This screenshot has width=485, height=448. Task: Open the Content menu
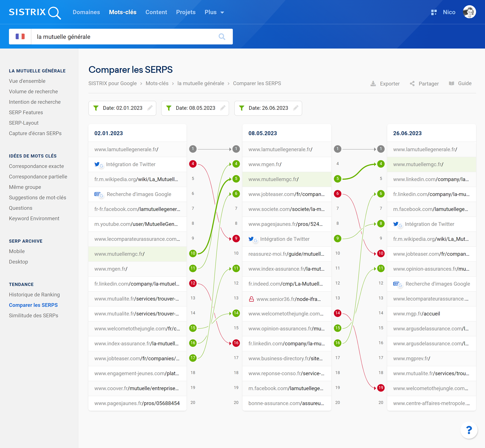[156, 12]
